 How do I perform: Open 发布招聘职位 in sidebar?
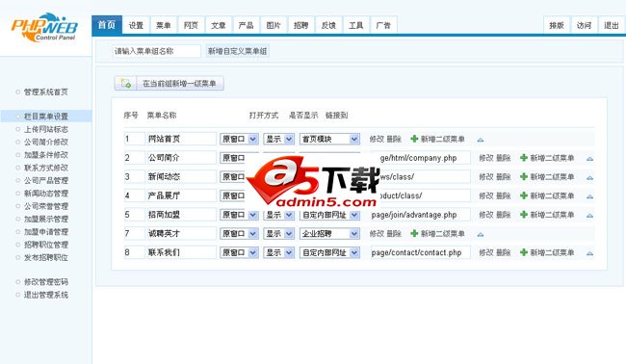point(46,257)
